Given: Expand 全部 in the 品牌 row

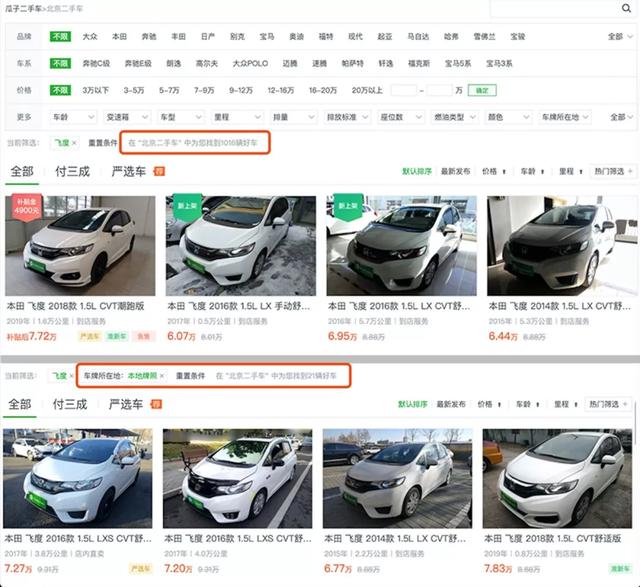Looking at the screenshot, I should point(620,36).
